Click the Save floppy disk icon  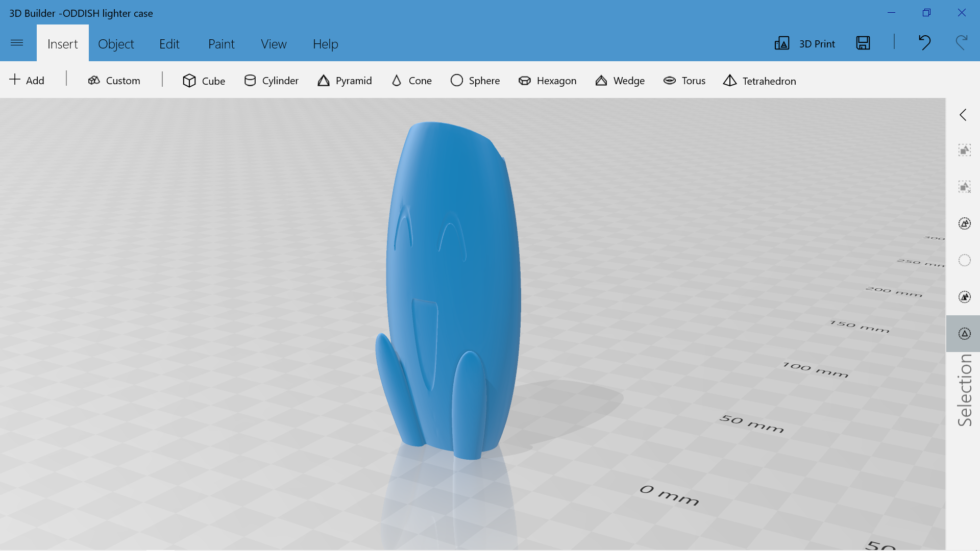(863, 43)
